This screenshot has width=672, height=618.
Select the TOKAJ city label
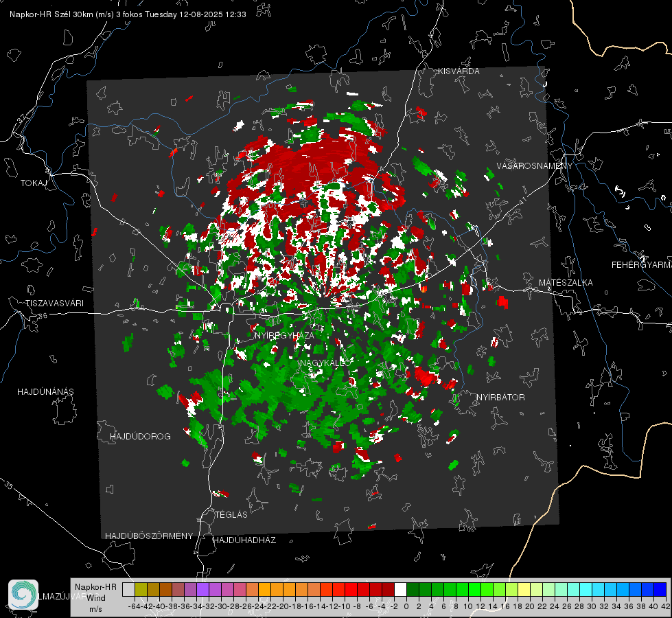(x=34, y=183)
